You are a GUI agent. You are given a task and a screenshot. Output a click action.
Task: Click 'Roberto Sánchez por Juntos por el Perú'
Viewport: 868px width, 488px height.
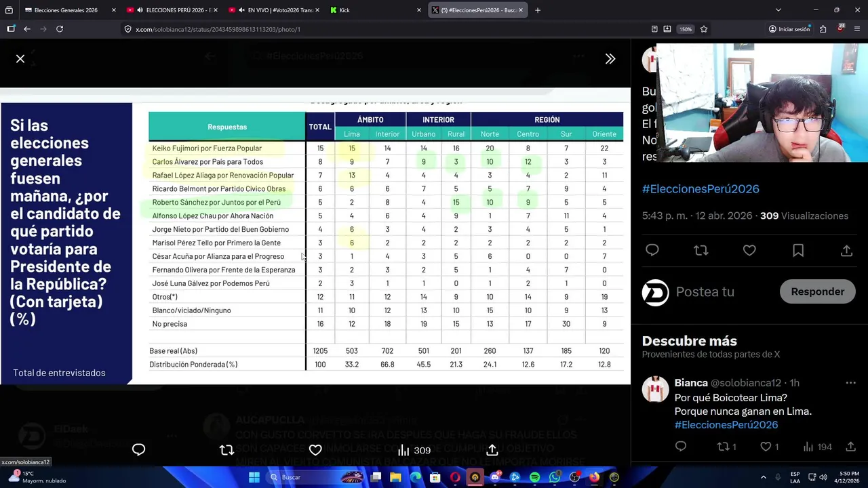tap(216, 202)
